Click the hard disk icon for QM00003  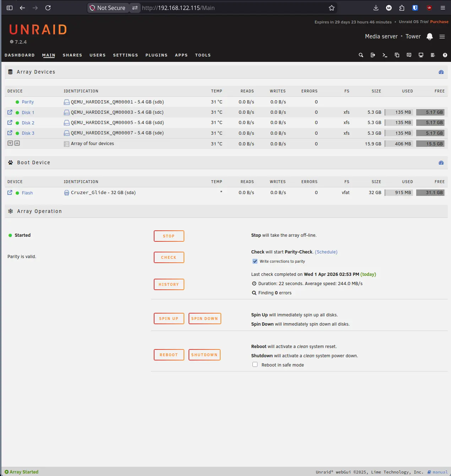click(x=66, y=112)
